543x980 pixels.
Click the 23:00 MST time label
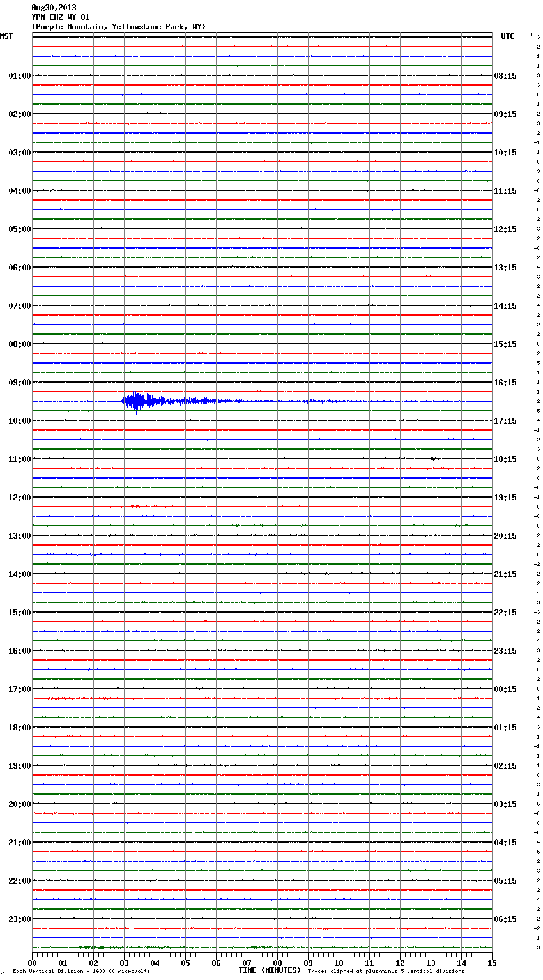click(x=19, y=919)
